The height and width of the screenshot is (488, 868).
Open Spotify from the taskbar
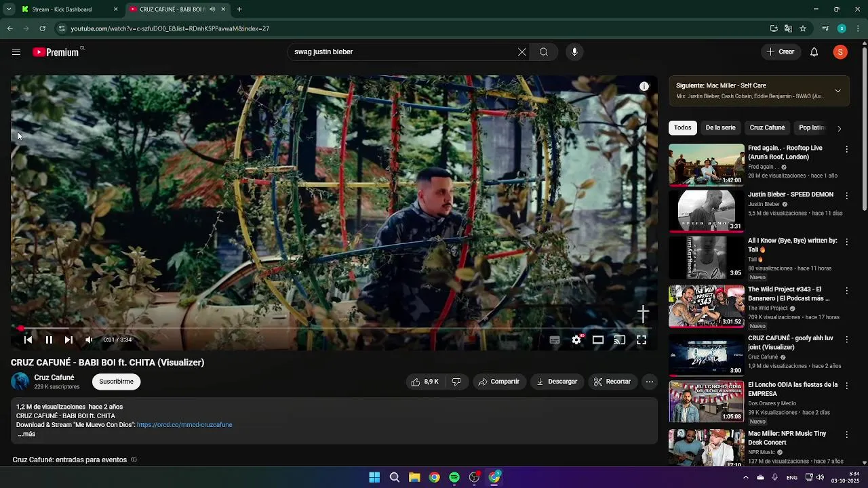point(454,477)
